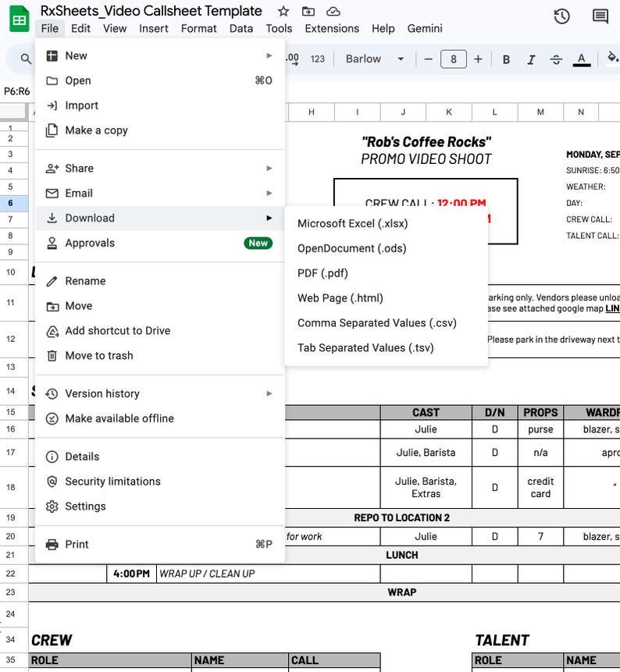The height and width of the screenshot is (672, 620).
Task: Open the Help menu
Action: [383, 28]
